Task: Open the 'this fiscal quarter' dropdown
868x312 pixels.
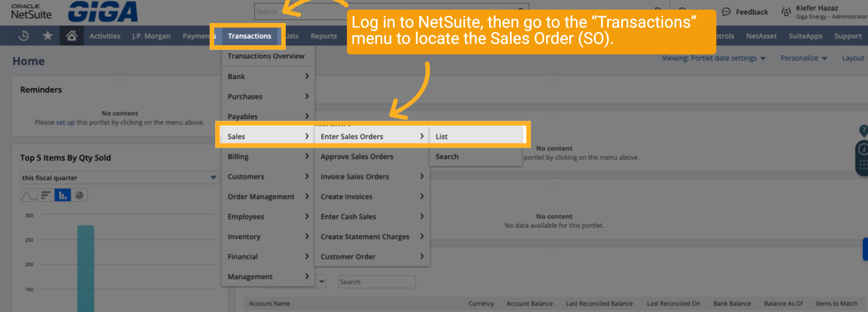Action: tap(119, 177)
